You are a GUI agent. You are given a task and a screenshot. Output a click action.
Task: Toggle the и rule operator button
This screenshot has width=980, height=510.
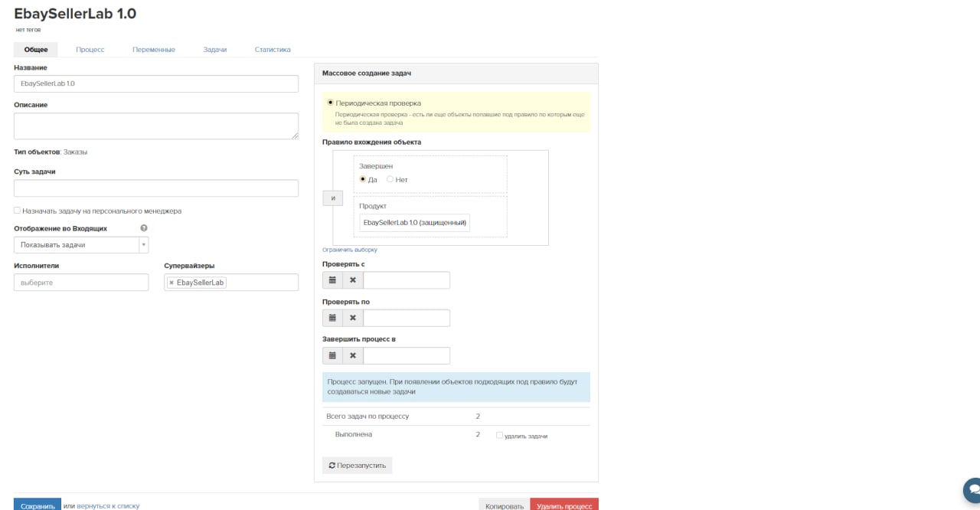coord(333,198)
